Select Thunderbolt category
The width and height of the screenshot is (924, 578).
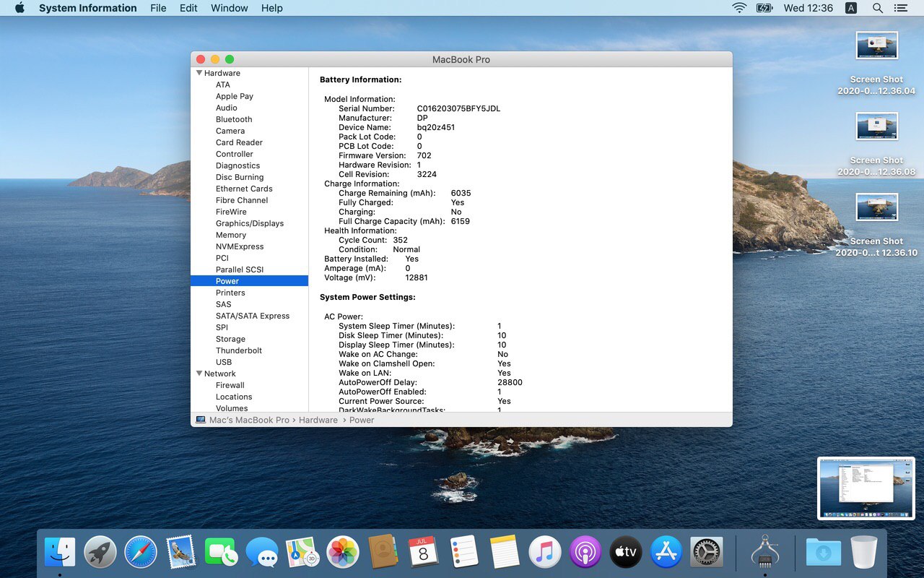(239, 350)
